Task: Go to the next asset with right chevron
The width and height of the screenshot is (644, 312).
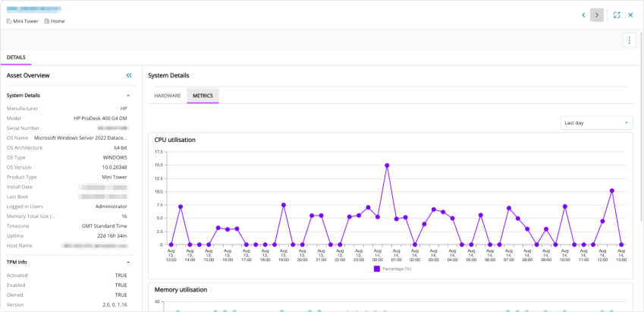Action: tap(597, 15)
